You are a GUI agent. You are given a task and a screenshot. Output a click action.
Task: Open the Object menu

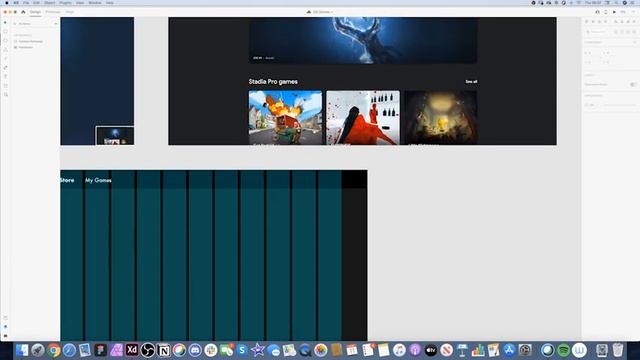tap(49, 2)
